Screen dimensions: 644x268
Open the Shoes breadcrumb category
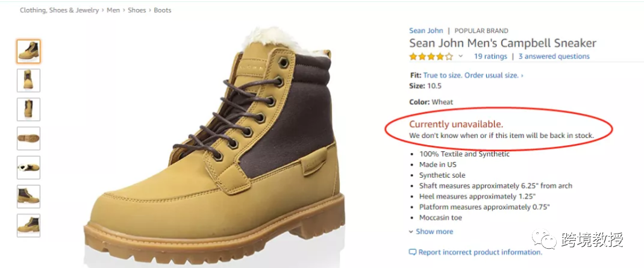[x=137, y=10]
